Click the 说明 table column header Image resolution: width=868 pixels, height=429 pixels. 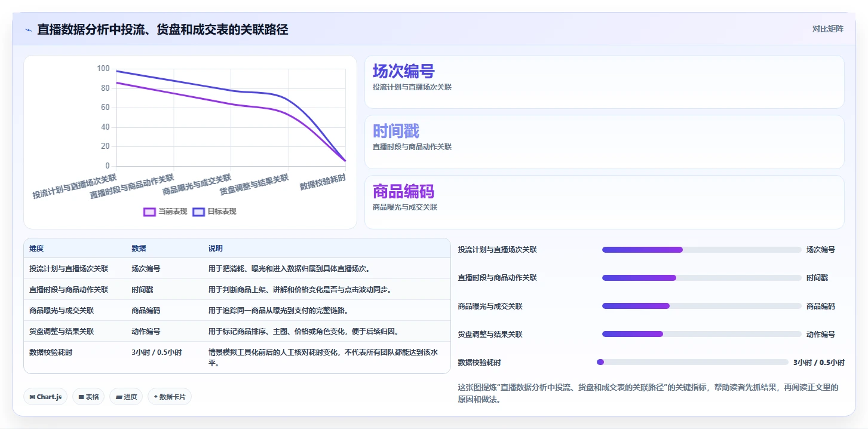(215, 249)
